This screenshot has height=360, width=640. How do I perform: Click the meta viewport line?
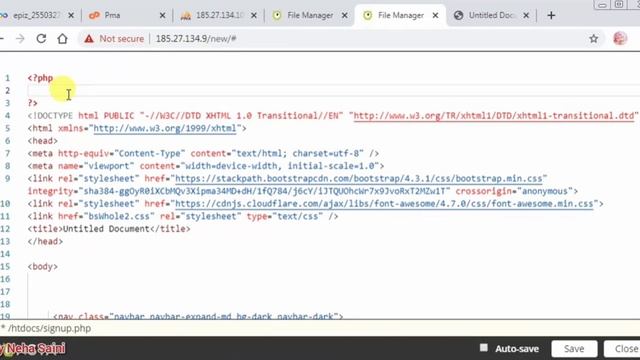click(206, 166)
